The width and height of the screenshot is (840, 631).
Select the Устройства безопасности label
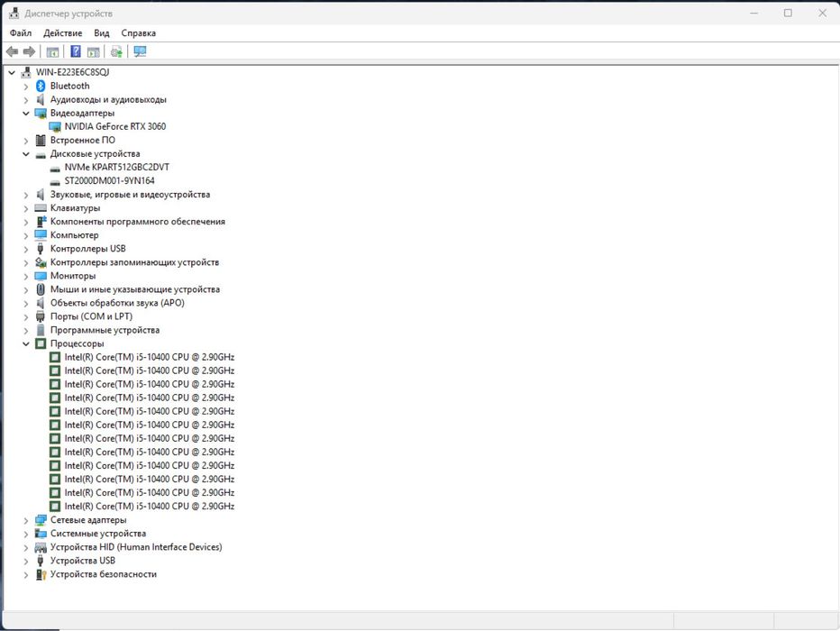click(104, 574)
